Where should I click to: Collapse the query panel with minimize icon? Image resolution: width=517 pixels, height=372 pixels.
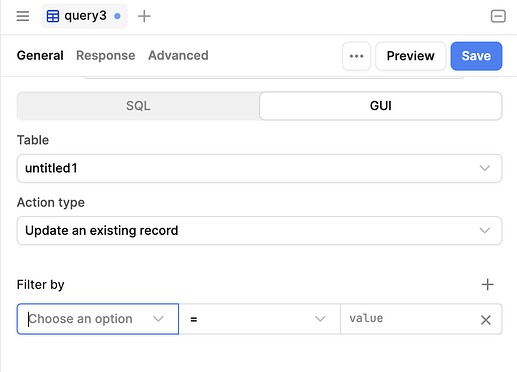pyautogui.click(x=498, y=16)
